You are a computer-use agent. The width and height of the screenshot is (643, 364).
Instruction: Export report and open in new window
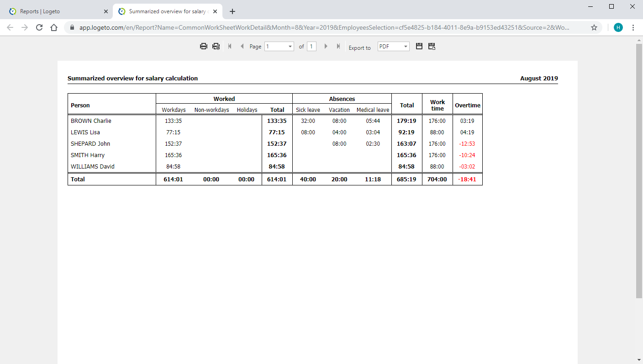point(432,46)
